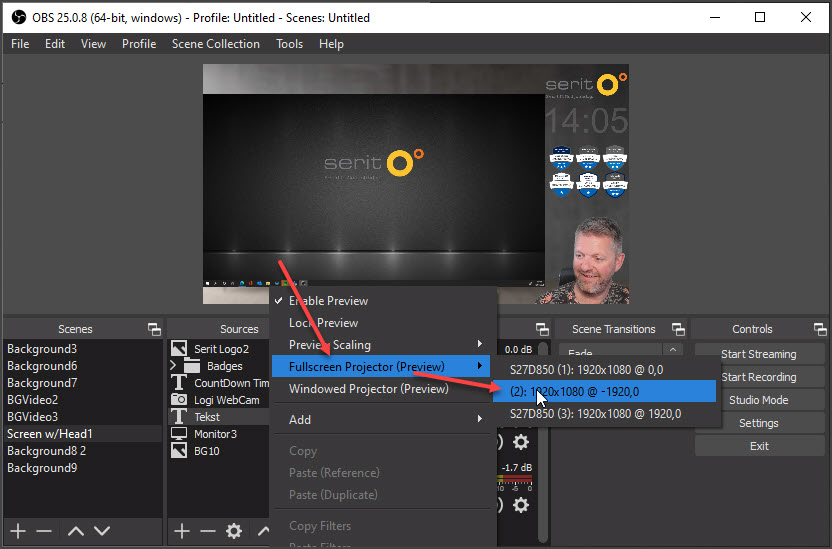The height and width of the screenshot is (549, 832).
Task: Add a new scene with plus icon
Action: (x=18, y=530)
